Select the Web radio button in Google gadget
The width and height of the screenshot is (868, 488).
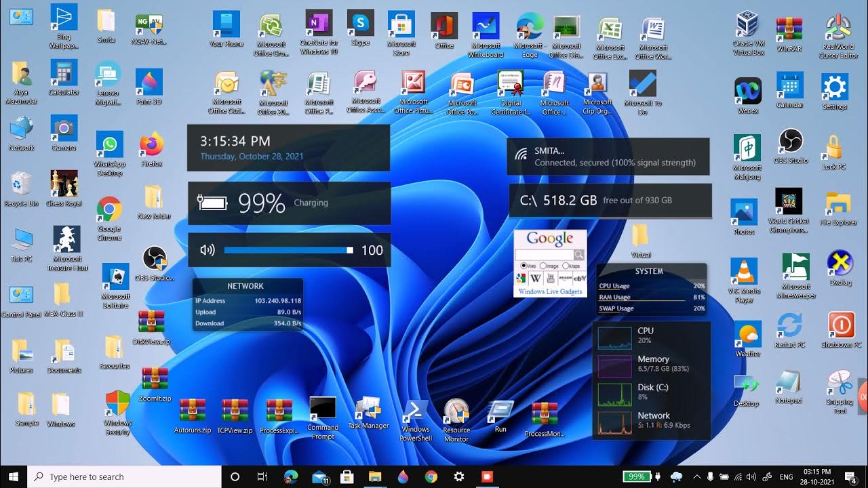[524, 266]
